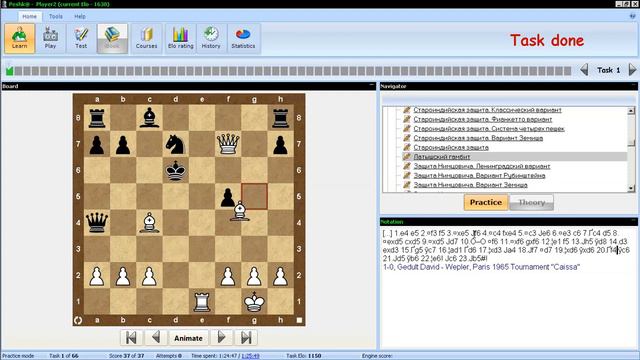Step back one move
The width and height of the screenshot is (640, 360).
(156, 338)
